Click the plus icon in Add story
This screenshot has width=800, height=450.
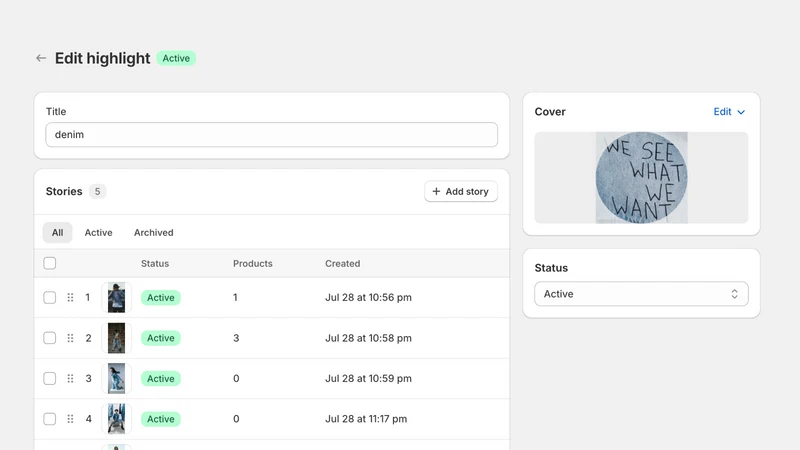436,191
